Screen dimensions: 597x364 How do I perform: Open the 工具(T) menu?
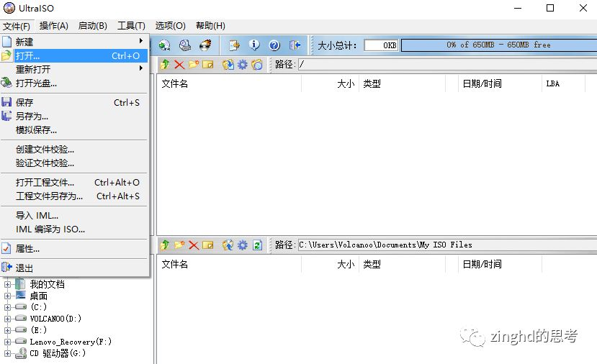[x=131, y=26]
